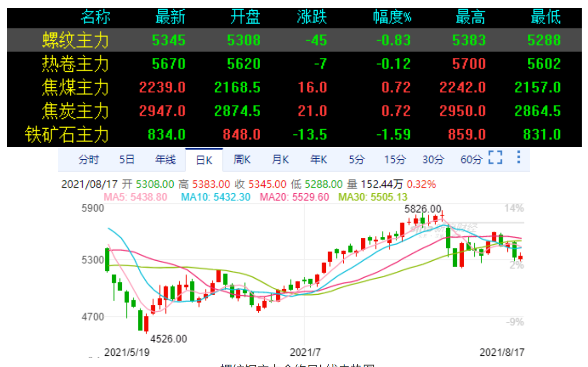Select the 5分 interval tab
Screen dimensions: 588x367
click(356, 160)
